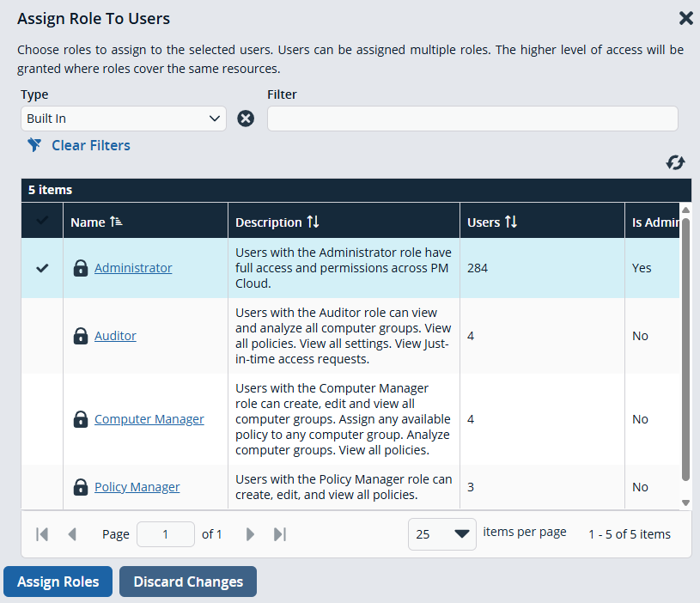Discard changes to role assignments
This screenshot has width=700, height=603.
[x=187, y=582]
